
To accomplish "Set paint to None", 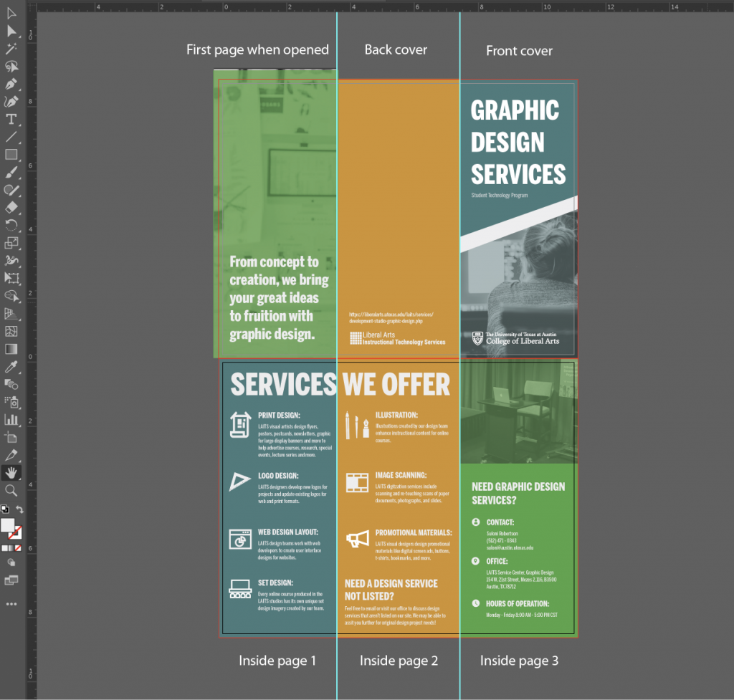I will pos(18,548).
